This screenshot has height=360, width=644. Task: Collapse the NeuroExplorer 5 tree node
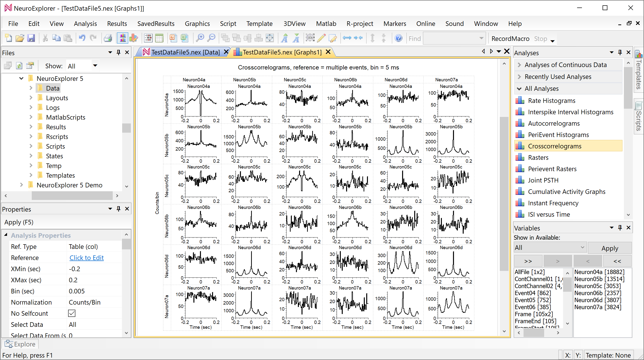(x=21, y=78)
